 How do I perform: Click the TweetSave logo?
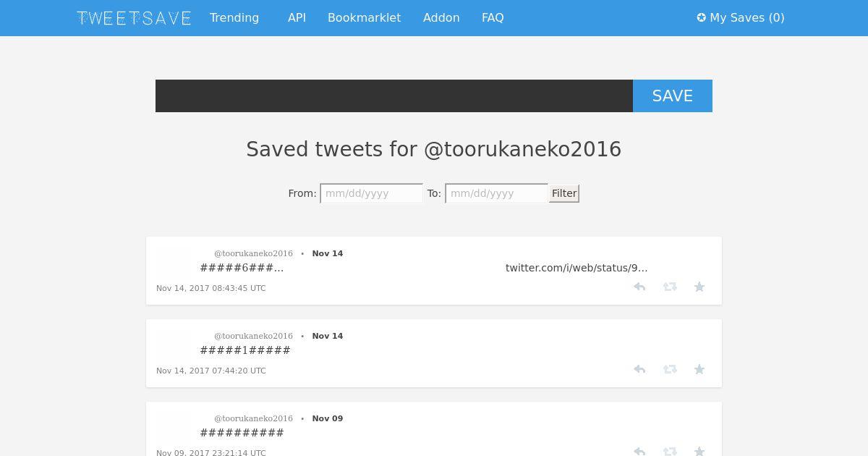click(x=134, y=18)
